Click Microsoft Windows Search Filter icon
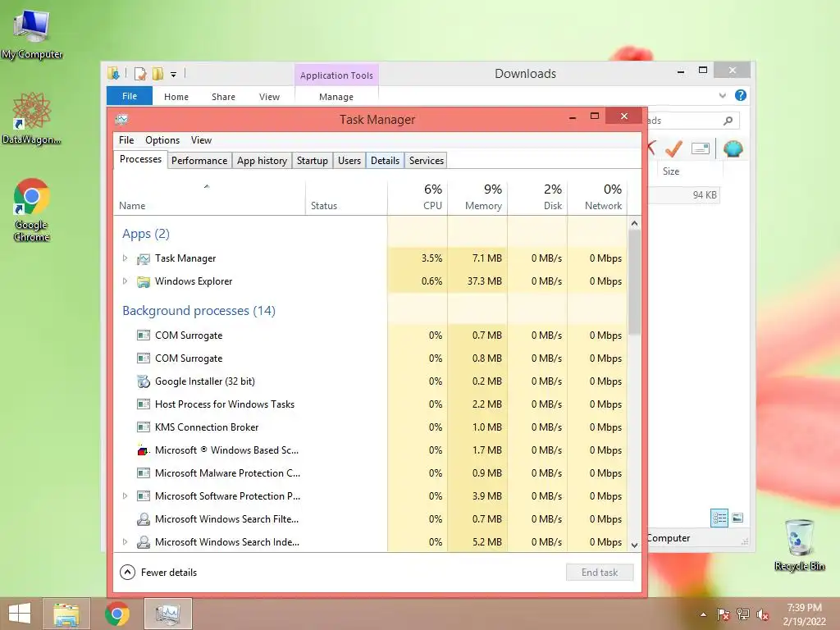Image resolution: width=840 pixels, height=630 pixels. click(x=143, y=519)
